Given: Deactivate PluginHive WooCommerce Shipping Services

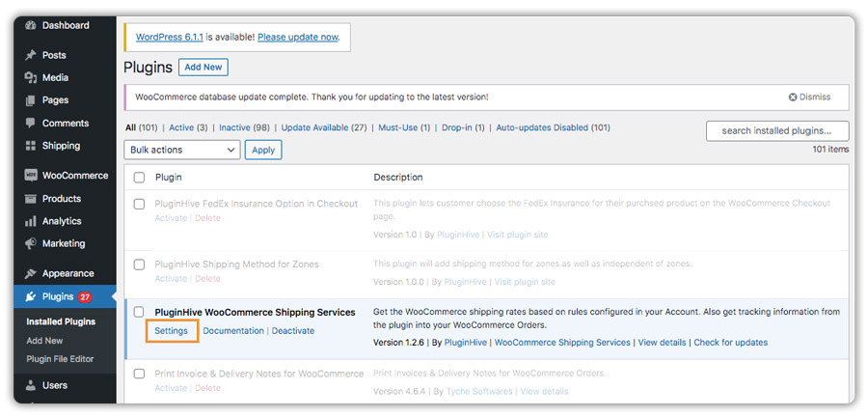Looking at the screenshot, I should coord(293,331).
